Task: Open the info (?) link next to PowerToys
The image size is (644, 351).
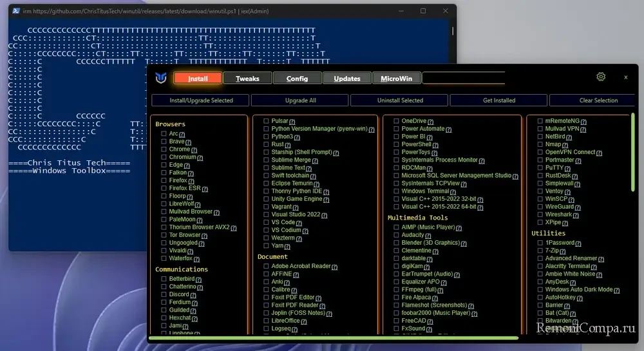Action: 434,153
